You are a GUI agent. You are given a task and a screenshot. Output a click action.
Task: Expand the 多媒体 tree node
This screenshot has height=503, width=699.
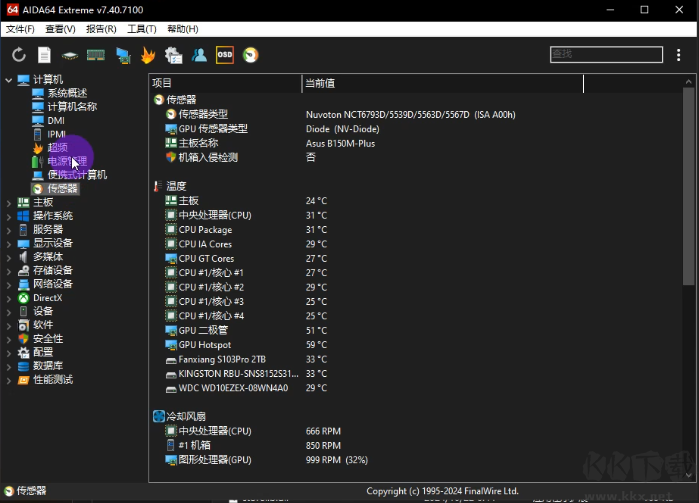pos(8,258)
